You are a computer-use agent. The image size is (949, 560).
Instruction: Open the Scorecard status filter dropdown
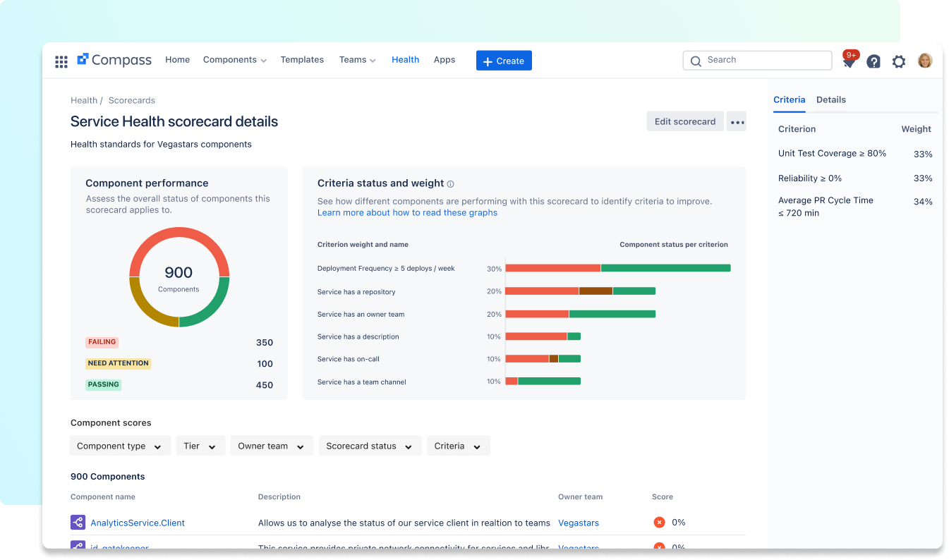click(369, 446)
